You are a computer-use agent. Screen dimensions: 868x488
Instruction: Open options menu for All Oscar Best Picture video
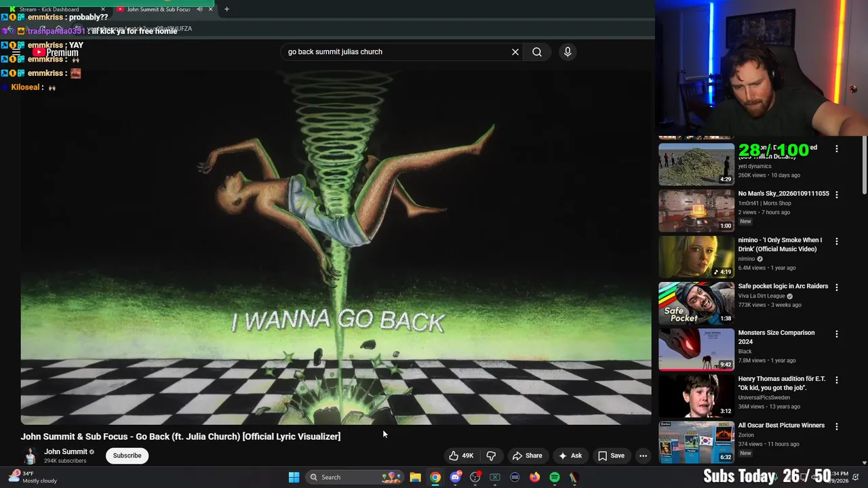837,427
